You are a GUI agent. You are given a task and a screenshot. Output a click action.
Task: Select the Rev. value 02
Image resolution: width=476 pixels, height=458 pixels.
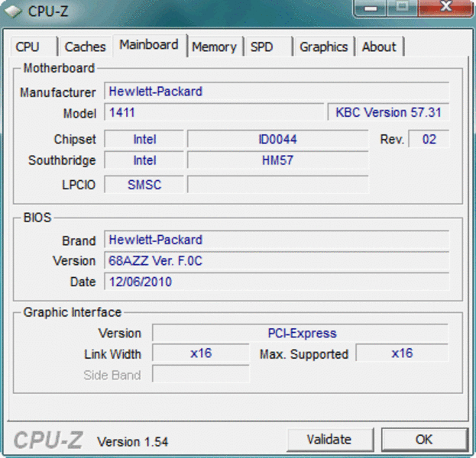coord(429,139)
